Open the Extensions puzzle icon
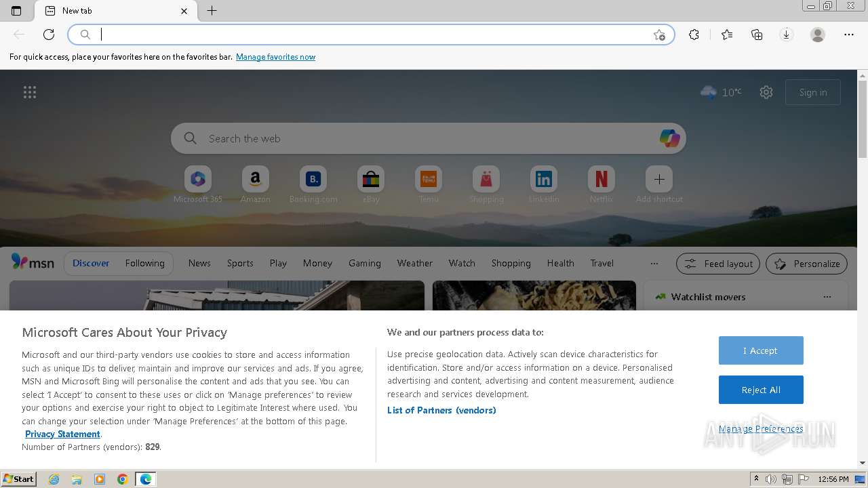 pyautogui.click(x=694, y=35)
